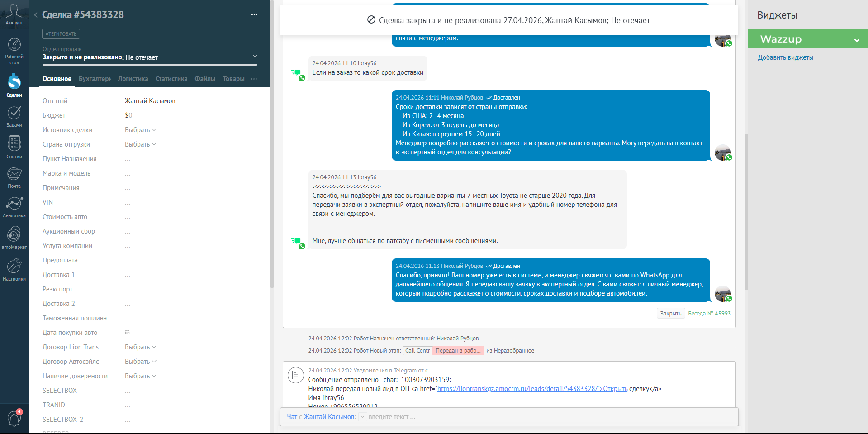Open the chat recipient dropdown arrow
868x434 pixels.
tap(363, 417)
